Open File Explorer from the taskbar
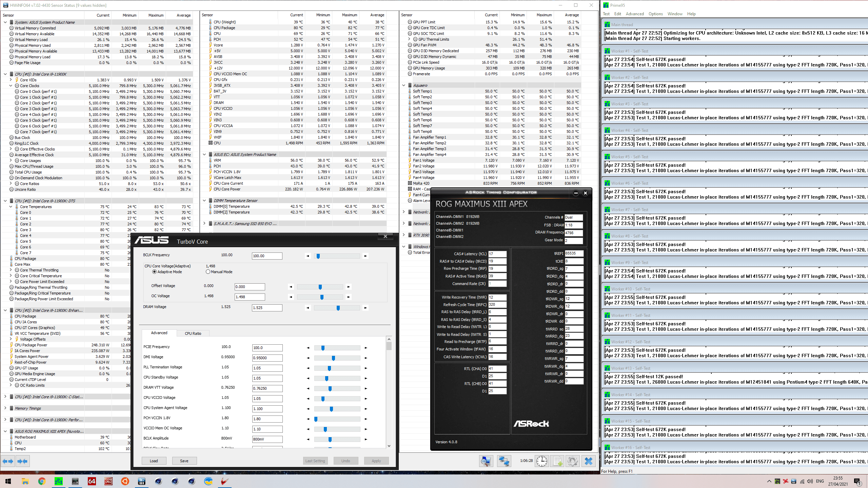Screen dimensions: 868x488 [x=25, y=481]
